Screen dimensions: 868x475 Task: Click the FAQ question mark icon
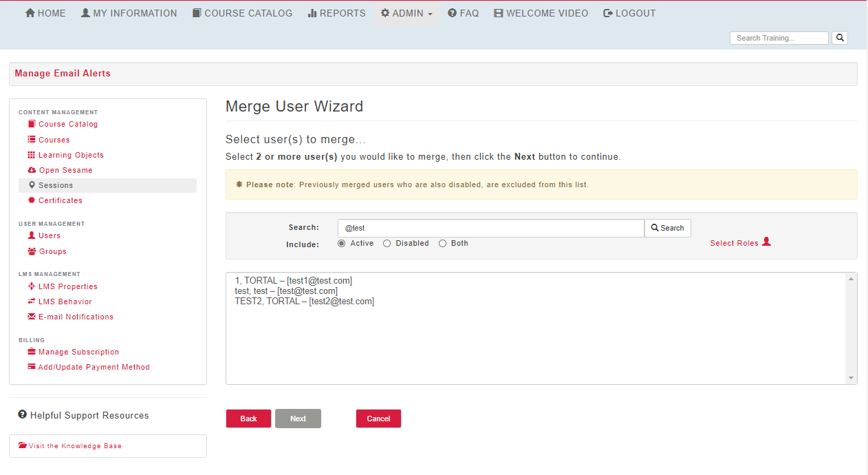point(453,13)
